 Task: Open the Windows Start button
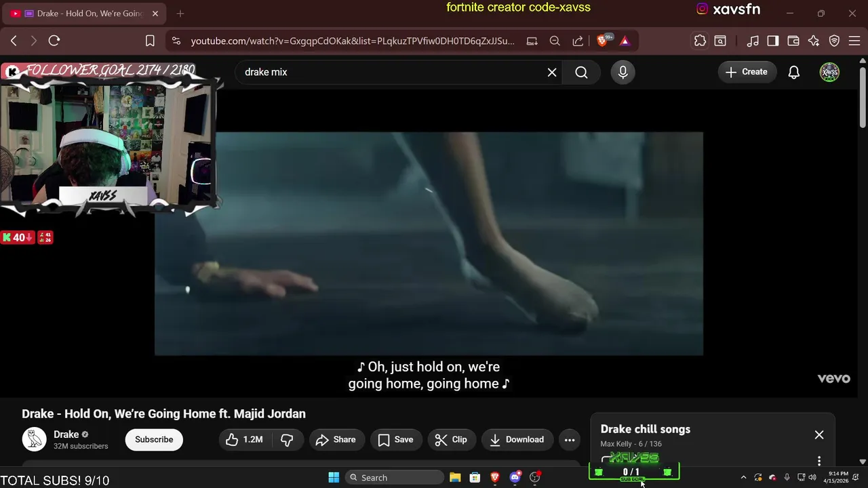click(334, 478)
